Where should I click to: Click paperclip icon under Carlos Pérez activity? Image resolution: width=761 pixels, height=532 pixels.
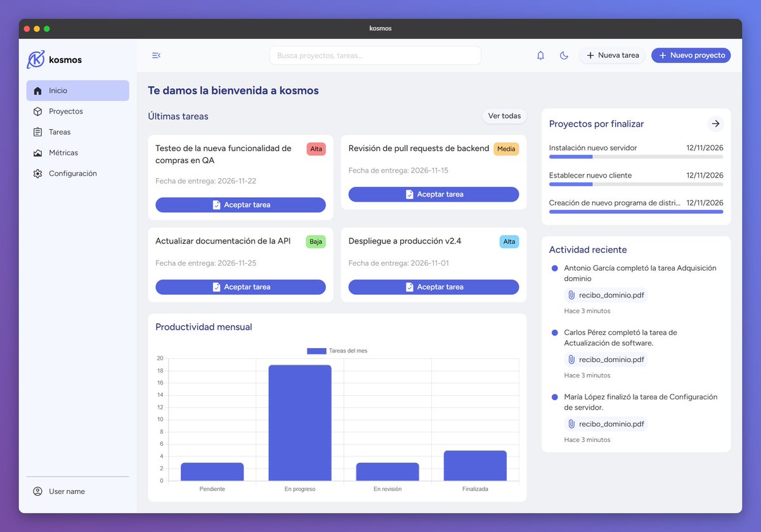coord(571,360)
